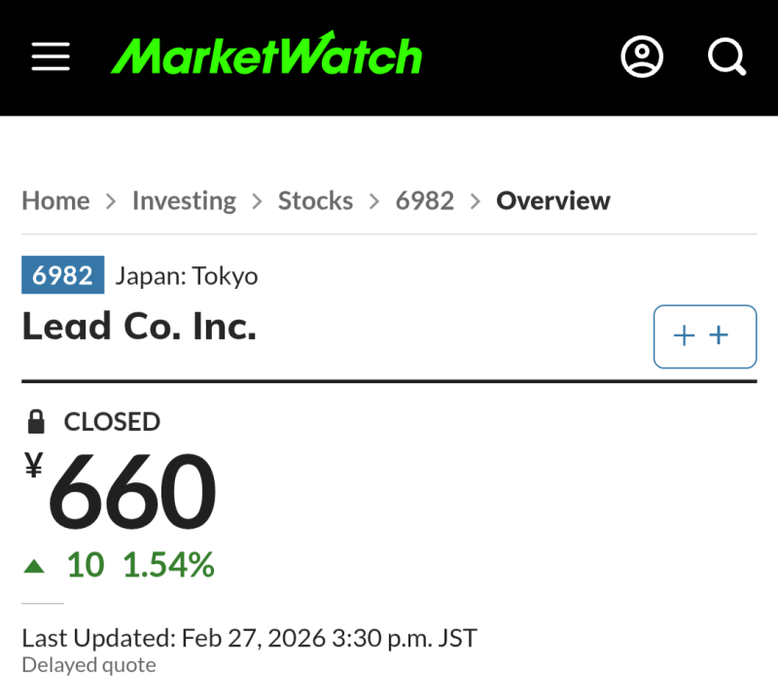778x700 pixels.
Task: Click the Japan: Tokyo exchange label
Action: (187, 276)
